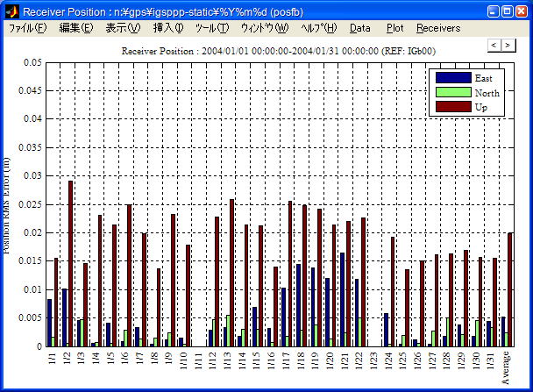Expand the Data menu
This screenshot has width=533, height=392.
click(x=360, y=28)
